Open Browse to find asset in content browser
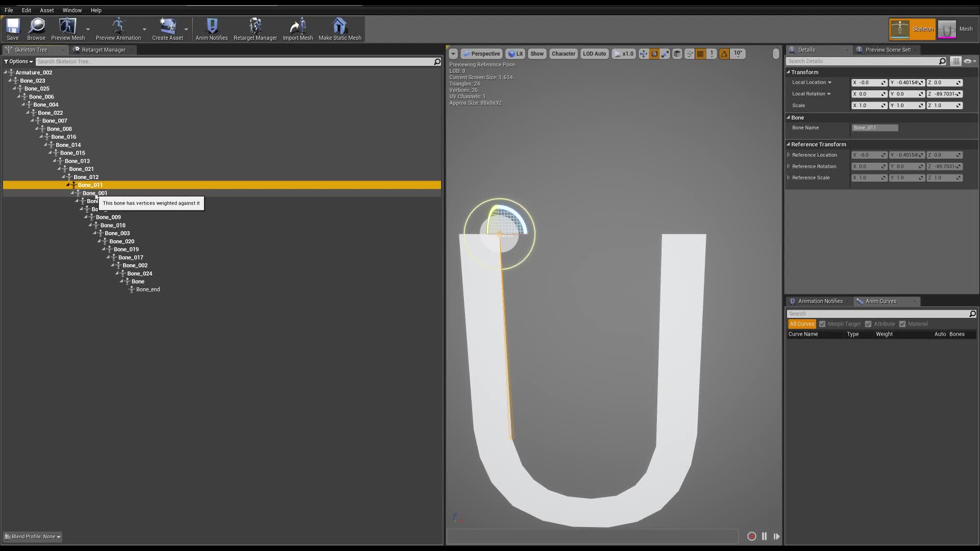The image size is (980, 551). tap(36, 29)
